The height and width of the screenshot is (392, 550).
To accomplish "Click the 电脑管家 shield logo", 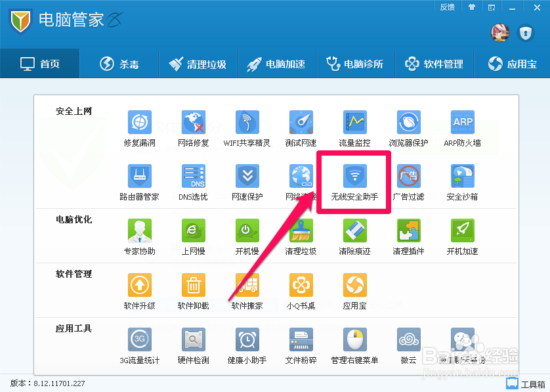I will tap(21, 21).
